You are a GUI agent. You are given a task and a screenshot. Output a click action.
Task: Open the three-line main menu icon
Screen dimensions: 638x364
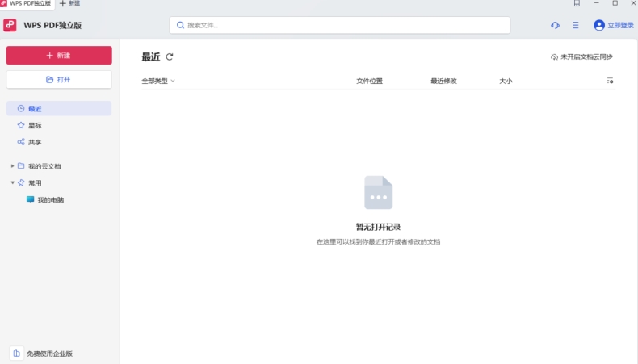point(575,25)
